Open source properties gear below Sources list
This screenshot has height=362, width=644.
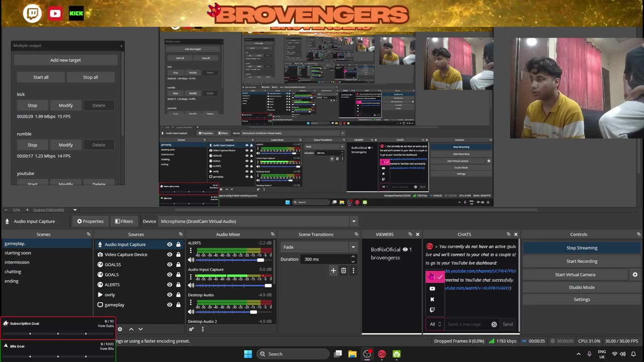point(120,329)
